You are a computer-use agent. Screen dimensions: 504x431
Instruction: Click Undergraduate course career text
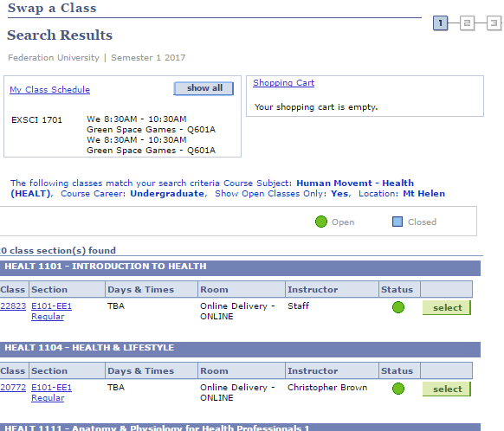(x=167, y=194)
